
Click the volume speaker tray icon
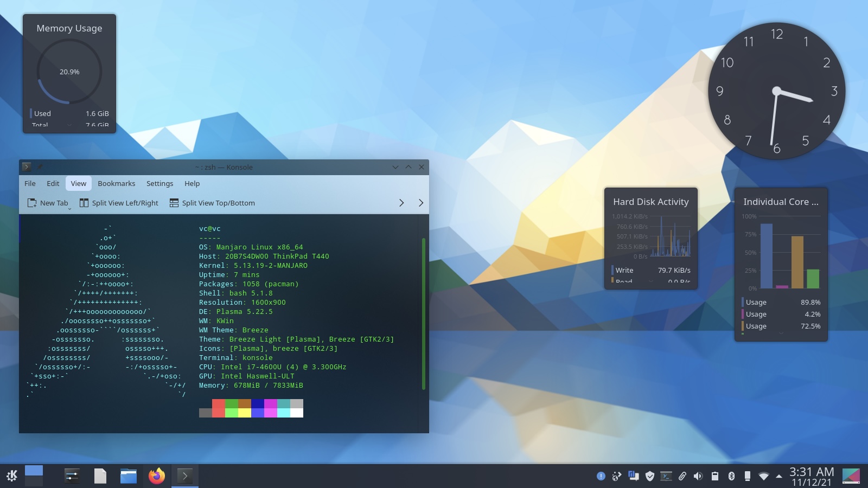tap(698, 476)
